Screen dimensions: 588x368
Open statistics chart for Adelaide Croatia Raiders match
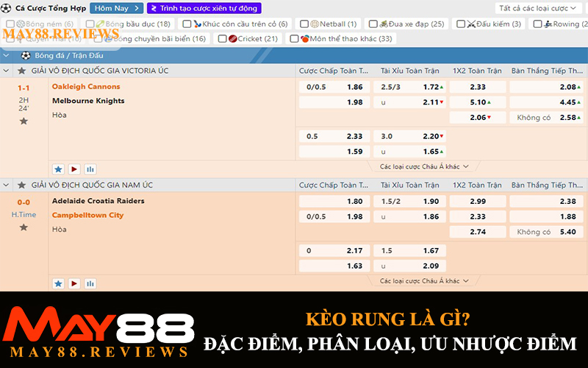point(90,283)
